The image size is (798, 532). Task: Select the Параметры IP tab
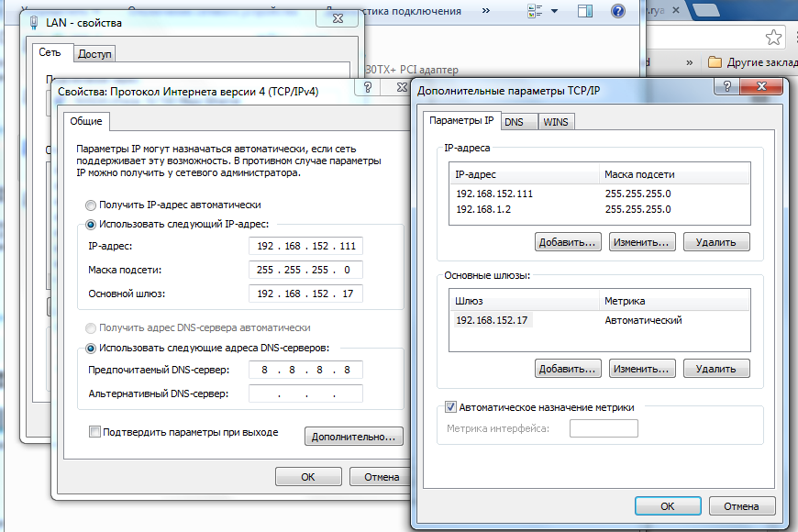[461, 120]
